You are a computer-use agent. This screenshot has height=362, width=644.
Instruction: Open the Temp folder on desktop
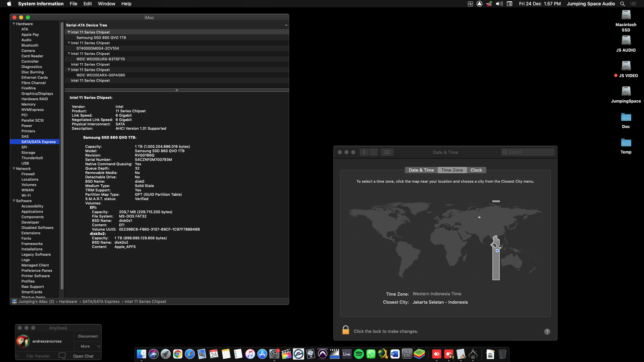pos(626,143)
